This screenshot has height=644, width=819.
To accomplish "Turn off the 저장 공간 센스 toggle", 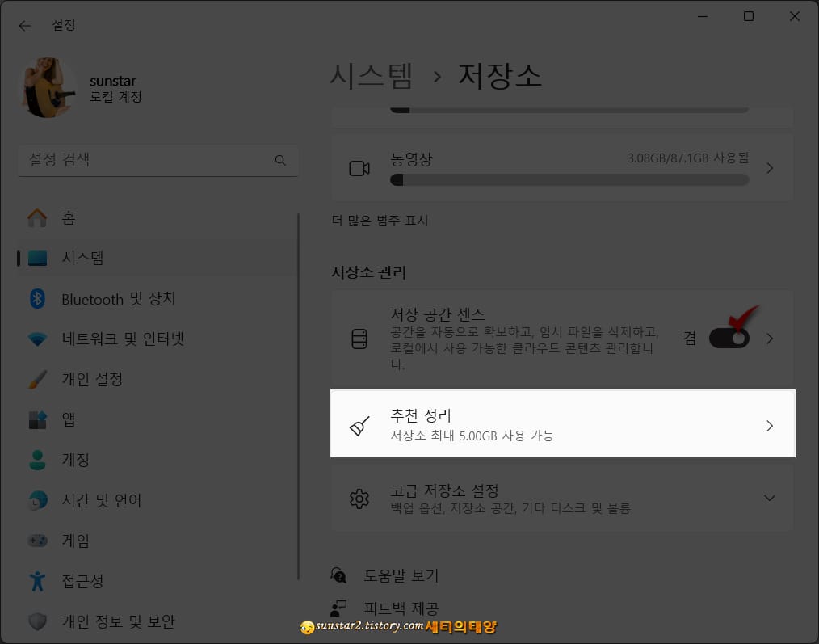I will (729, 339).
